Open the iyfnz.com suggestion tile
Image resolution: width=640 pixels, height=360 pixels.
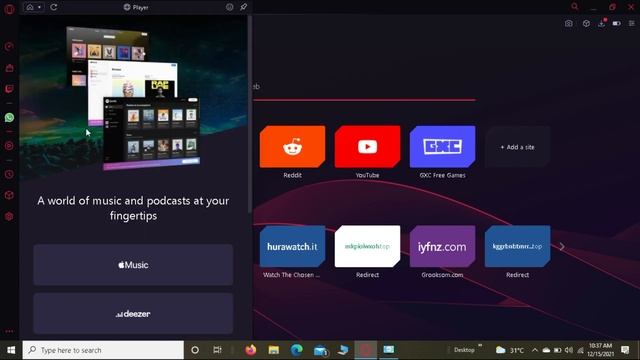(442, 247)
